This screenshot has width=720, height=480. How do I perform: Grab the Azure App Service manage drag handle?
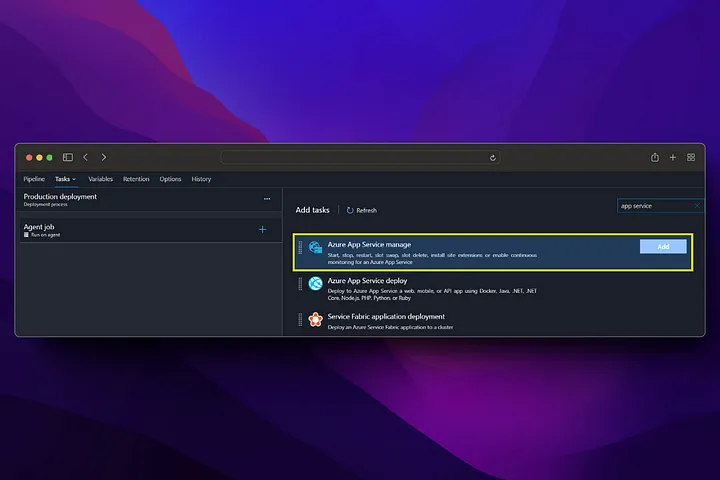tap(300, 248)
